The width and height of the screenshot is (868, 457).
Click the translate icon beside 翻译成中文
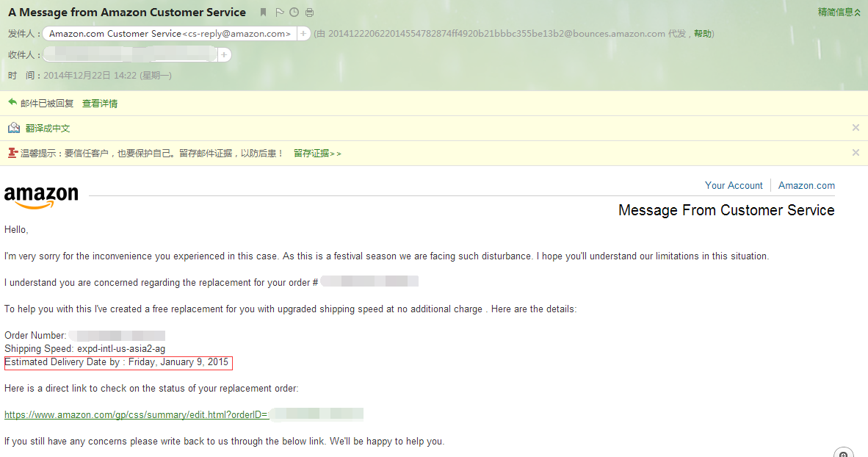[x=14, y=128]
